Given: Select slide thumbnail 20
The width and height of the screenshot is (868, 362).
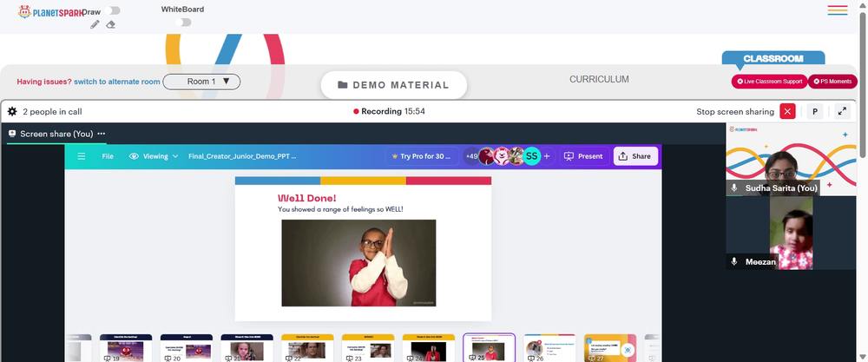Looking at the screenshot, I should (187, 348).
